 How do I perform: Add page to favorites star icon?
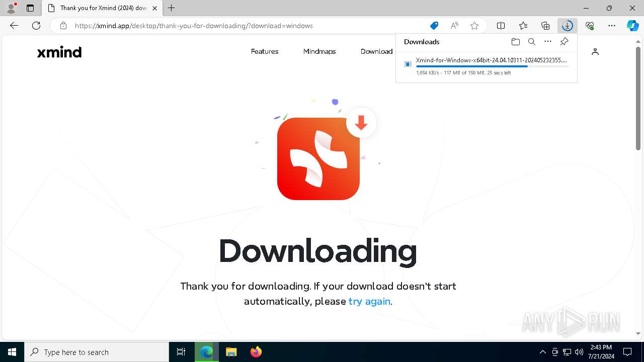[474, 26]
